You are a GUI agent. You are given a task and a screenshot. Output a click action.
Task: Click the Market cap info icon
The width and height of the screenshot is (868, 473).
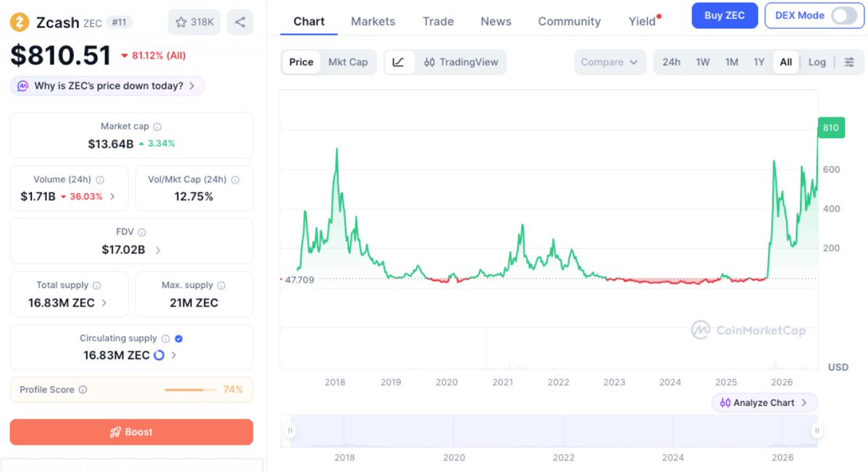tap(157, 127)
